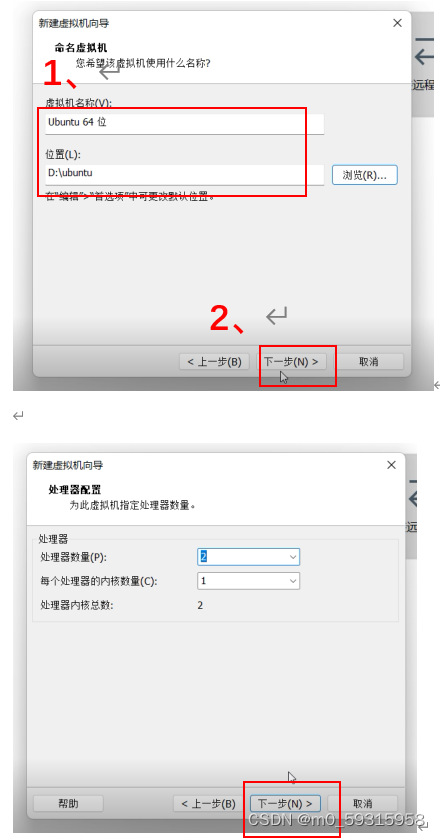Click the back arrow beside the processor dialog
This screenshot has height=838, width=440.
click(412, 499)
